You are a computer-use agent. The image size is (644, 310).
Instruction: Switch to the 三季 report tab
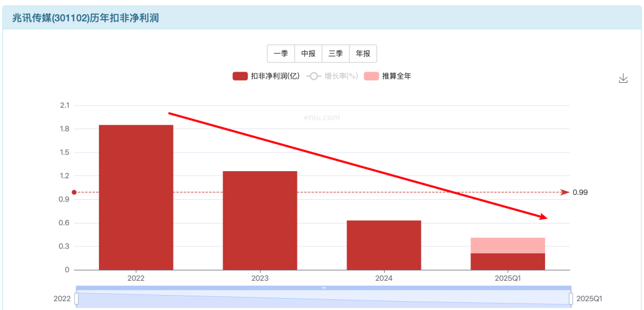coord(336,54)
